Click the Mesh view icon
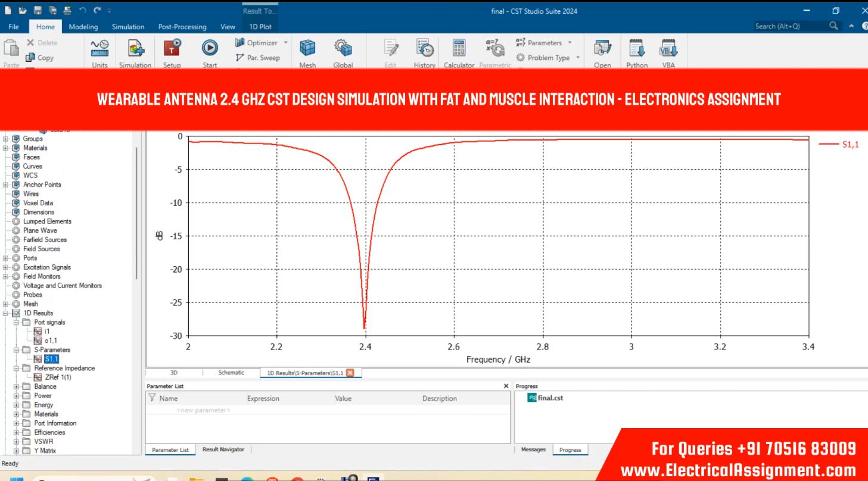Screen dimensions: 868x481 click(307, 49)
